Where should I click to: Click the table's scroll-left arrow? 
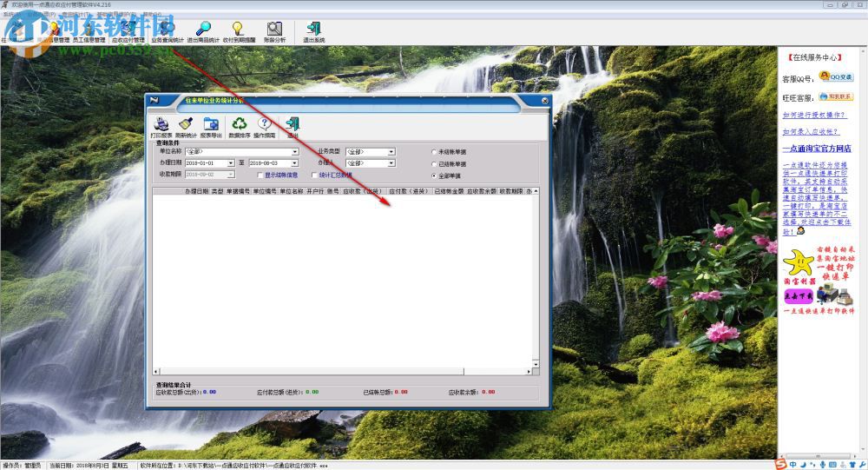[x=156, y=371]
